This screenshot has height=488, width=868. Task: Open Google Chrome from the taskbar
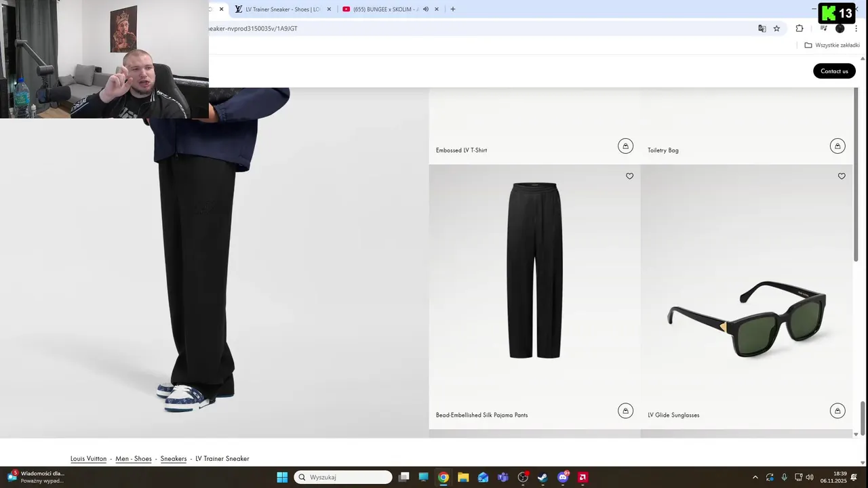coord(443,477)
